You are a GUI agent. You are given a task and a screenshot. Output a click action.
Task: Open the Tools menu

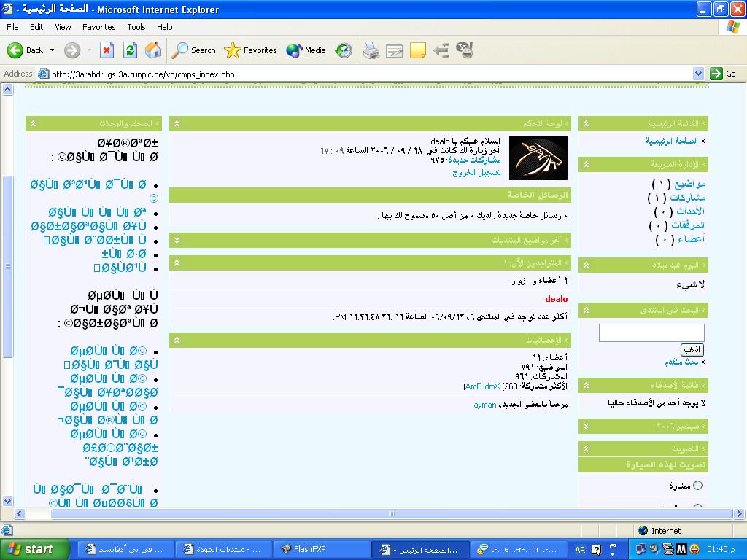click(136, 27)
